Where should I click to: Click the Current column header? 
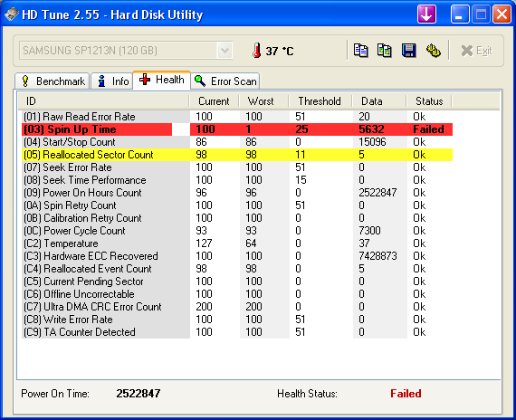pos(215,101)
